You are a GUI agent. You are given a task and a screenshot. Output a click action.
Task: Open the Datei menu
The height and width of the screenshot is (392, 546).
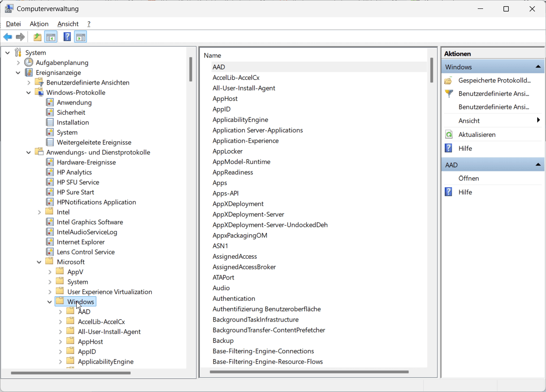[x=13, y=24]
